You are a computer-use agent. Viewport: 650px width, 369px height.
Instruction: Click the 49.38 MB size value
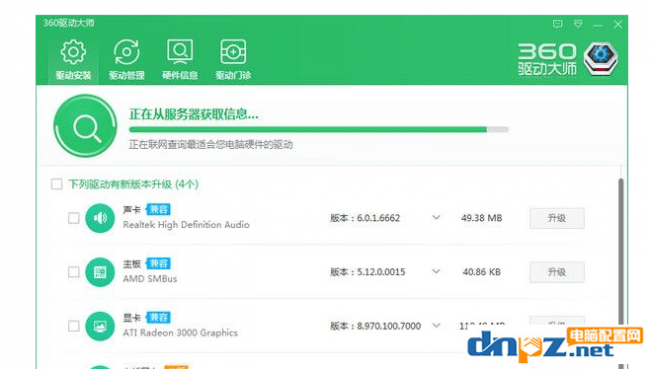pyautogui.click(x=481, y=218)
